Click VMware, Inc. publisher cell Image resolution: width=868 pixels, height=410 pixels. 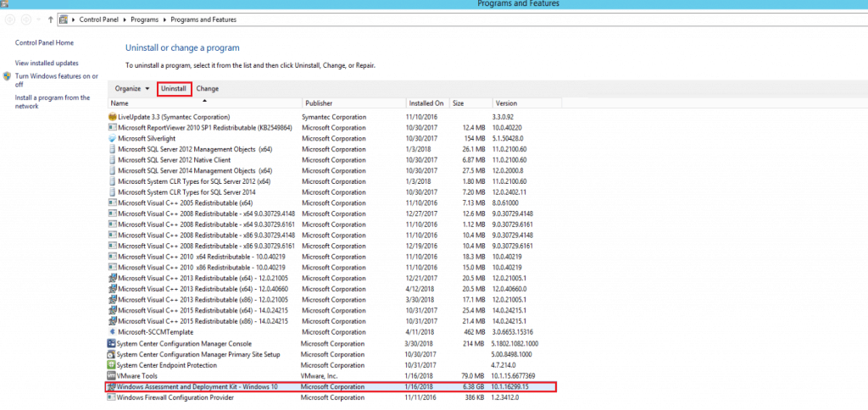319,376
